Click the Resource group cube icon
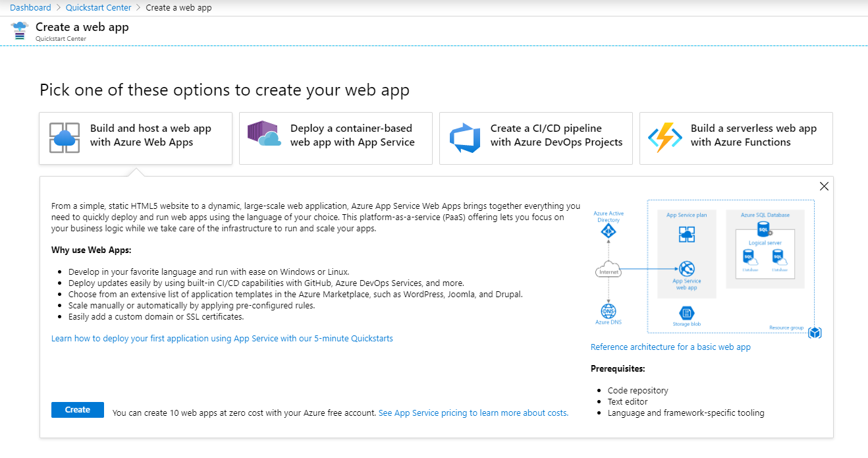 (x=815, y=333)
